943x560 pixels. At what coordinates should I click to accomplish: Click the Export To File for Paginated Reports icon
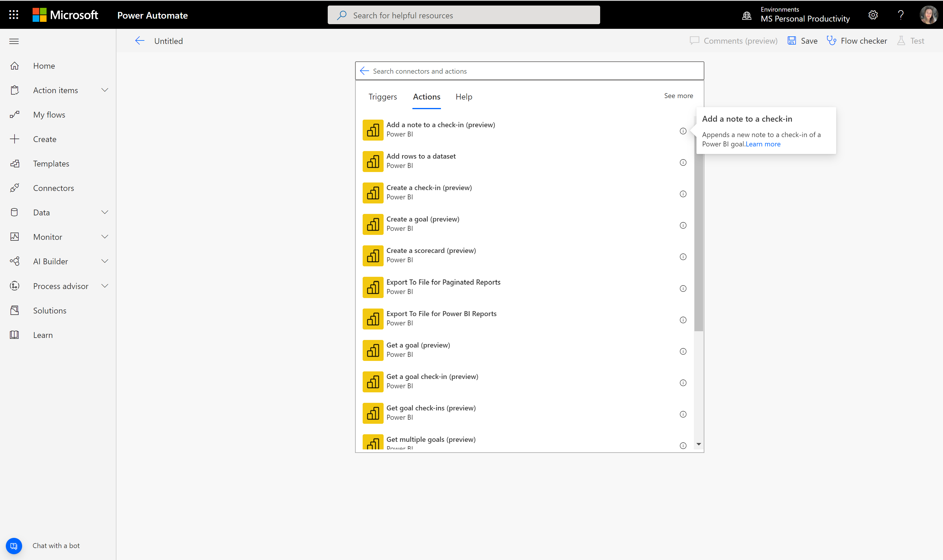372,287
